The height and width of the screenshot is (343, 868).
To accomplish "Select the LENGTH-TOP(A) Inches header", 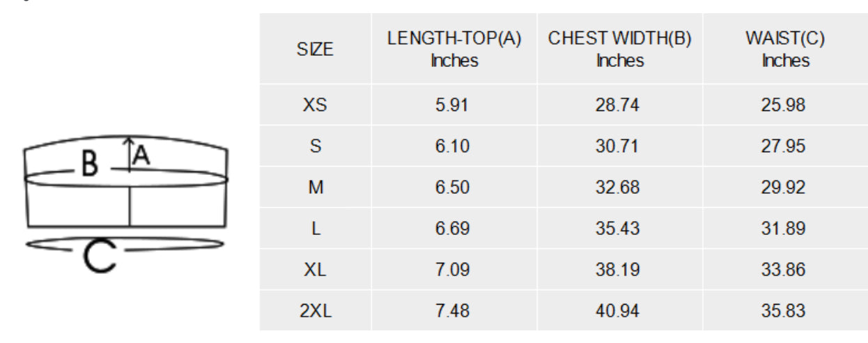I will tap(454, 49).
